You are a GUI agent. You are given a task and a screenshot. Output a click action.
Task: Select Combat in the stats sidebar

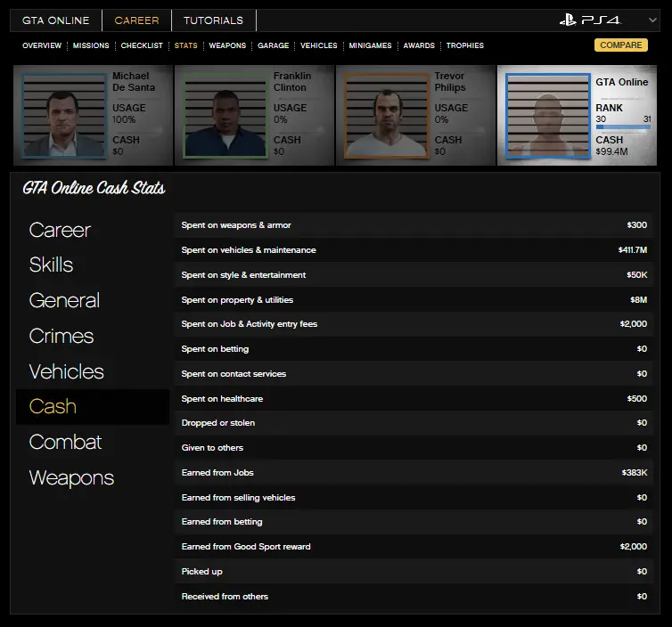[x=65, y=442]
